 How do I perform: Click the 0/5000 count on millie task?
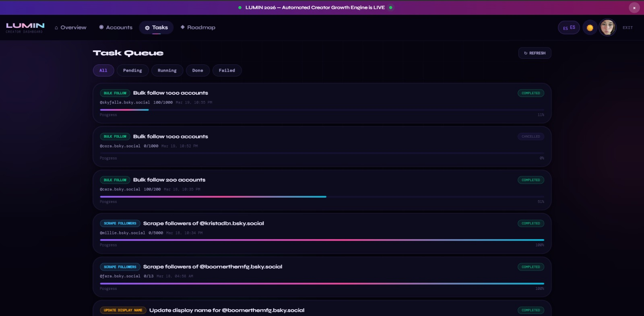(x=156, y=233)
